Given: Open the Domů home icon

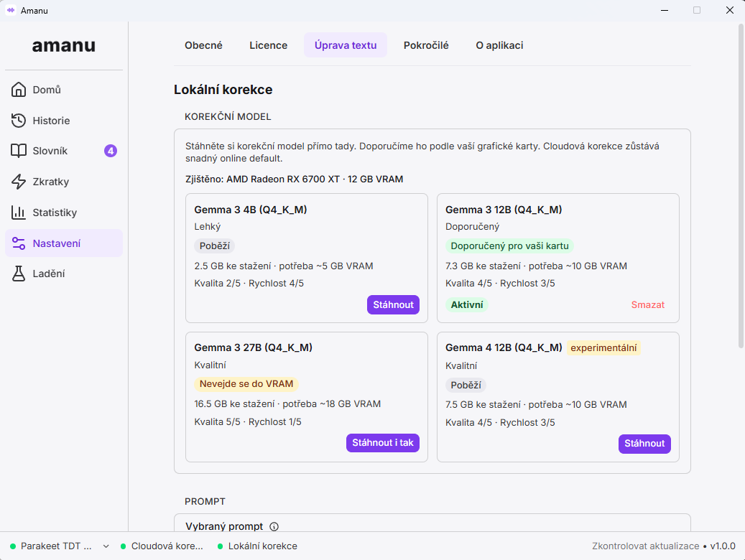Looking at the screenshot, I should 19,89.
